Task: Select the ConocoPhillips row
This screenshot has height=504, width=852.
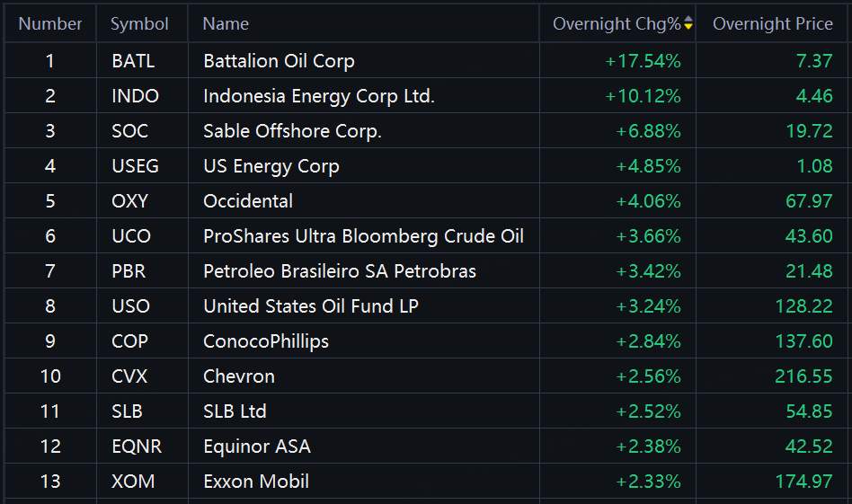Action: tap(266, 341)
